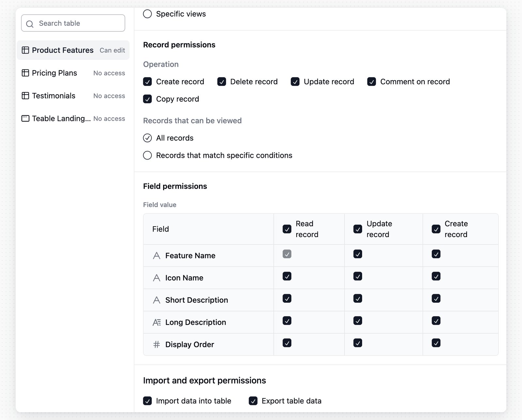The height and width of the screenshot is (420, 522).
Task: Uncheck Export table data
Action: click(x=253, y=401)
